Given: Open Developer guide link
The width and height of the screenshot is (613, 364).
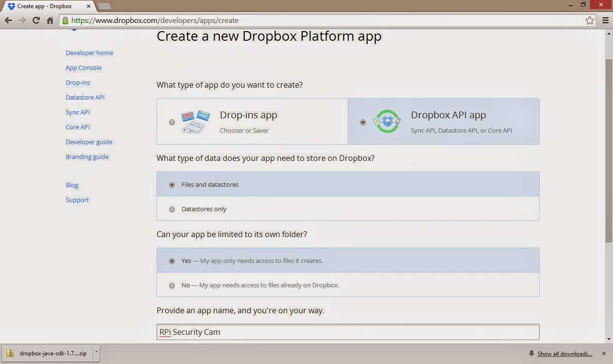Looking at the screenshot, I should pyautogui.click(x=89, y=142).
